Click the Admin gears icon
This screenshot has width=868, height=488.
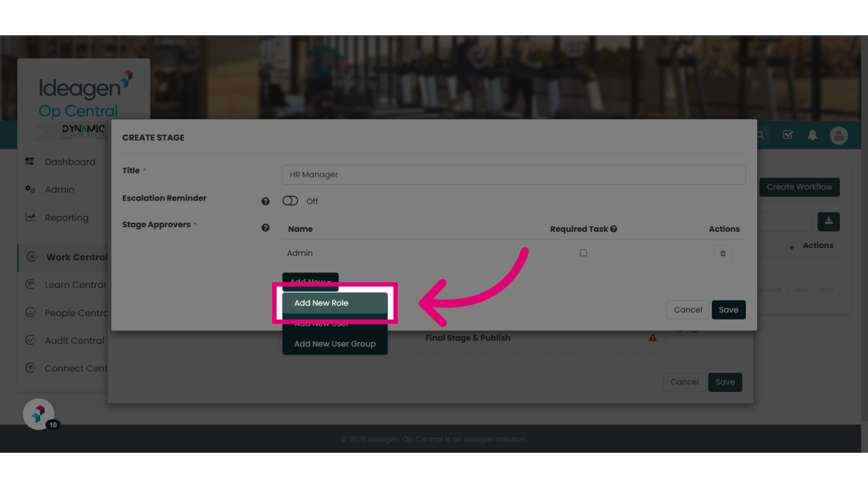point(30,189)
